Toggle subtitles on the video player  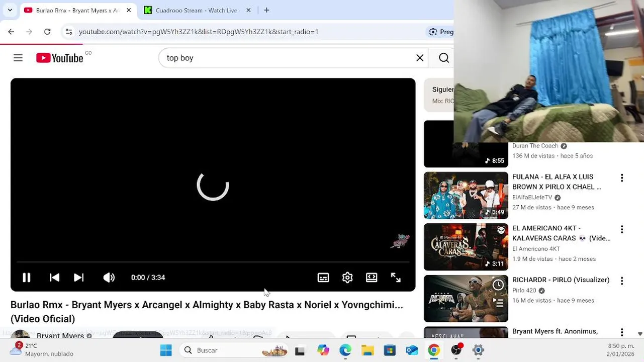pyautogui.click(x=323, y=278)
